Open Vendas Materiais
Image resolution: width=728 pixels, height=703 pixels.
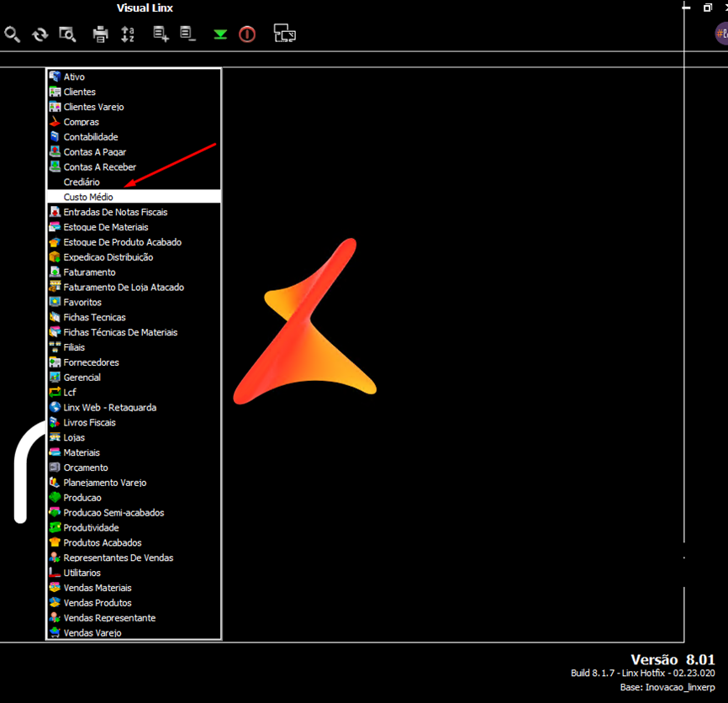click(134, 588)
